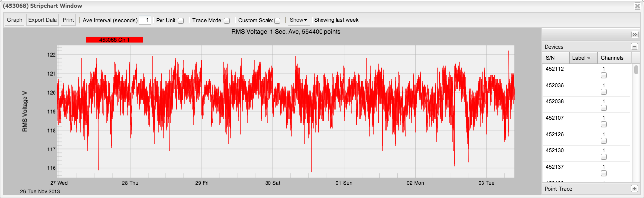Open the Show dropdown menu
This screenshot has height=198, width=644.
[x=299, y=20]
